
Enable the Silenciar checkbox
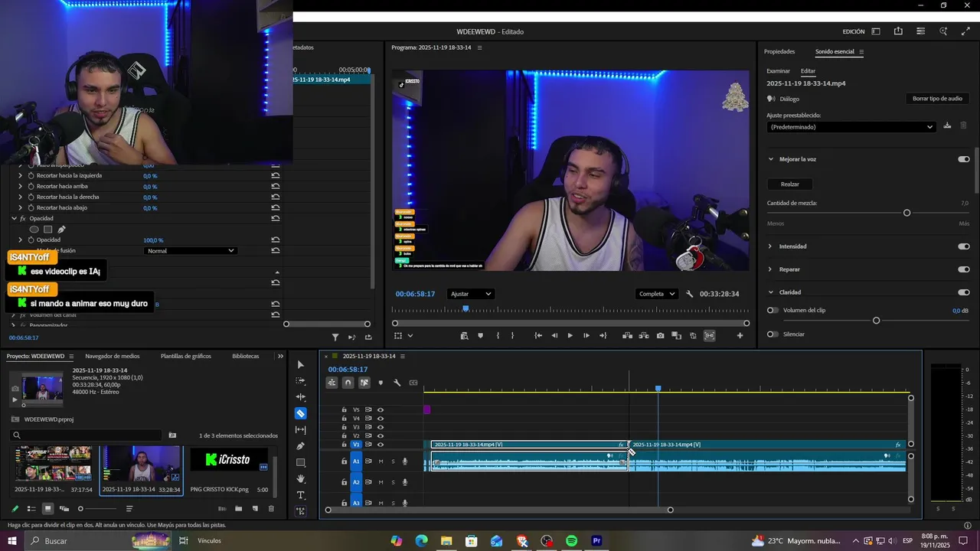click(773, 334)
